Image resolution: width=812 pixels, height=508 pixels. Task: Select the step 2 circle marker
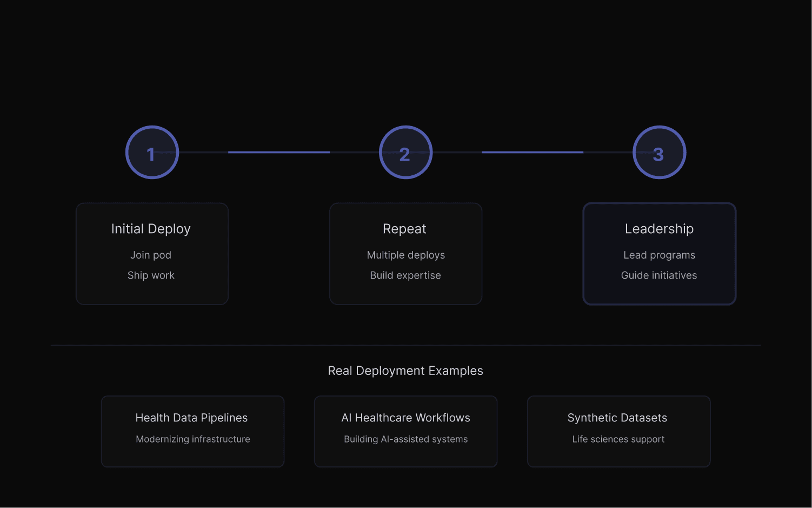[405, 153]
